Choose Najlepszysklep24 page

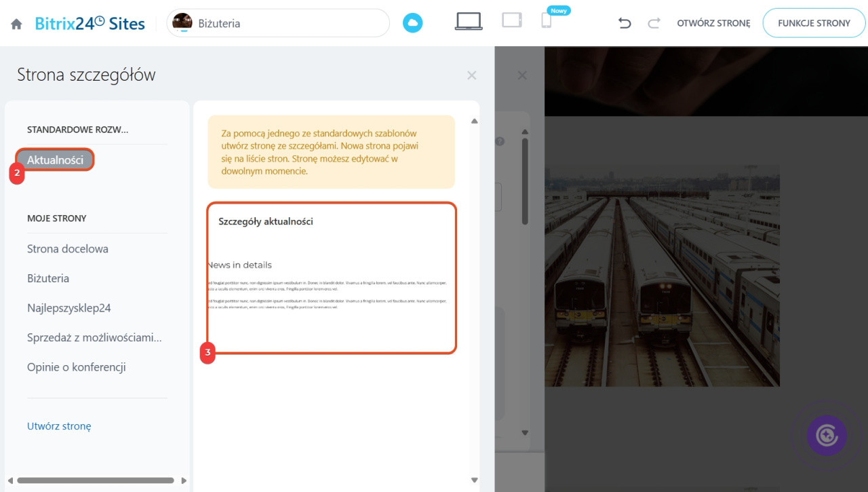click(69, 308)
